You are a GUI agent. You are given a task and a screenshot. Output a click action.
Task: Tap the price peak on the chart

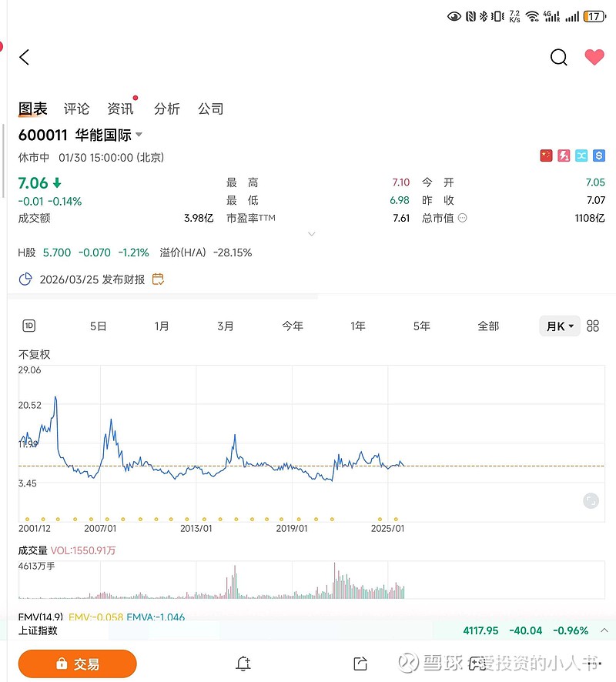(55, 397)
